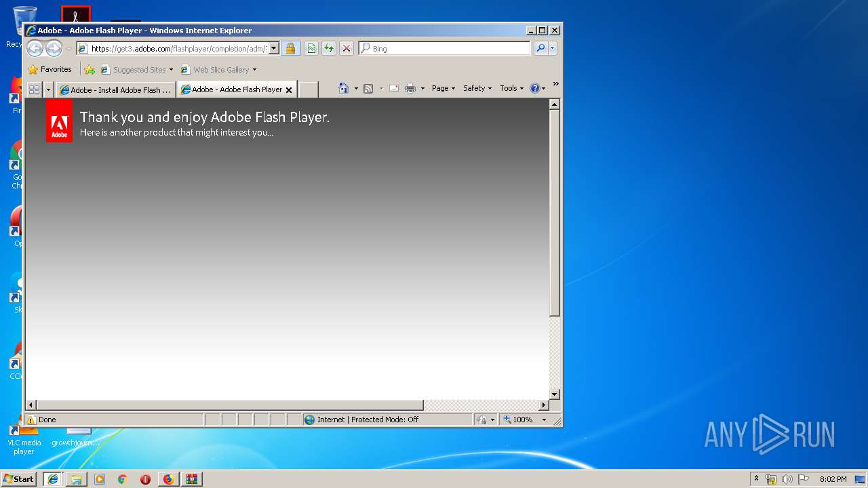Stop loading with the red X icon

pyautogui.click(x=347, y=49)
